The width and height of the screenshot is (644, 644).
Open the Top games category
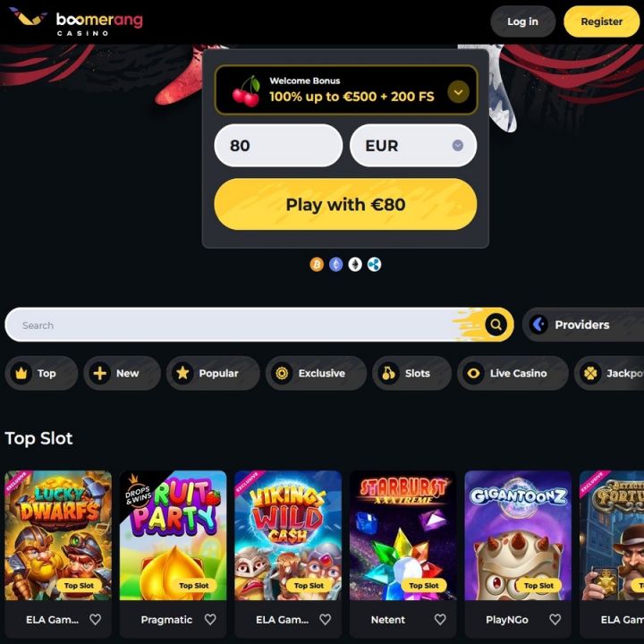(41, 373)
